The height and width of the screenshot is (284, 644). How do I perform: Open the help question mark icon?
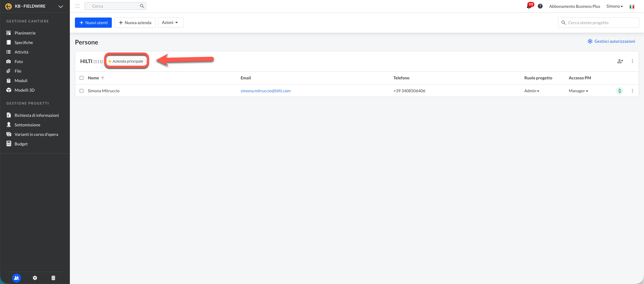point(540,6)
